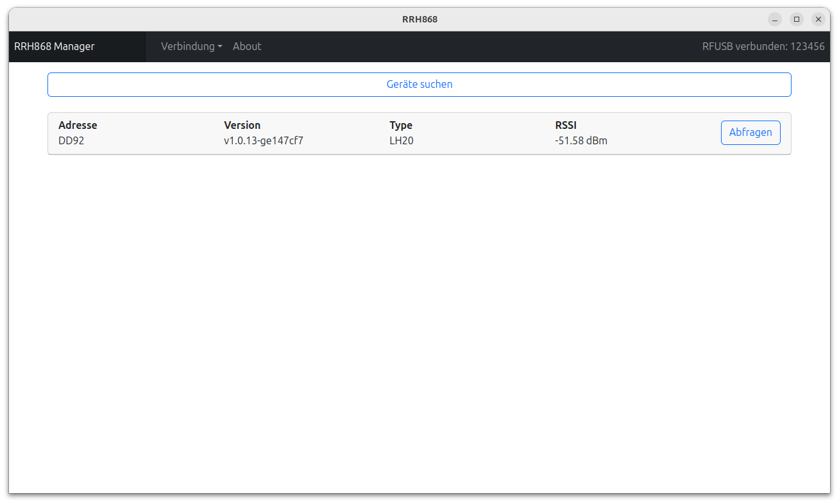Click the RSSI column header
The height and width of the screenshot is (504, 839).
click(x=566, y=125)
